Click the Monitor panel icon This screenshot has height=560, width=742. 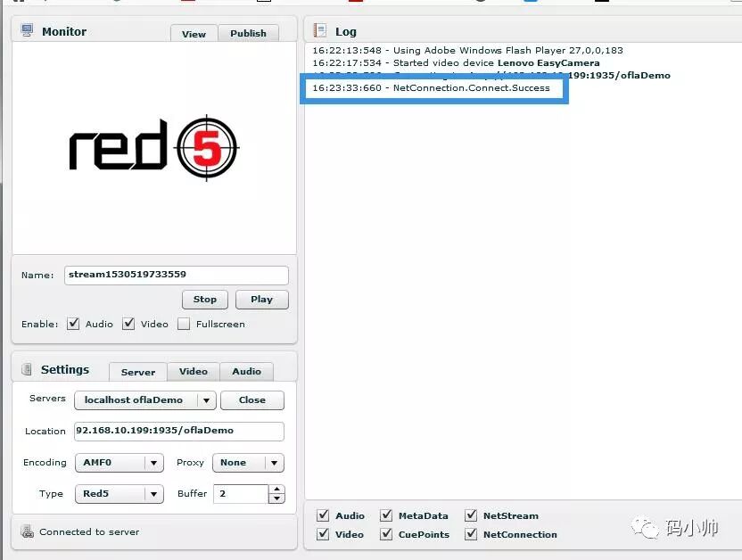click(x=27, y=30)
